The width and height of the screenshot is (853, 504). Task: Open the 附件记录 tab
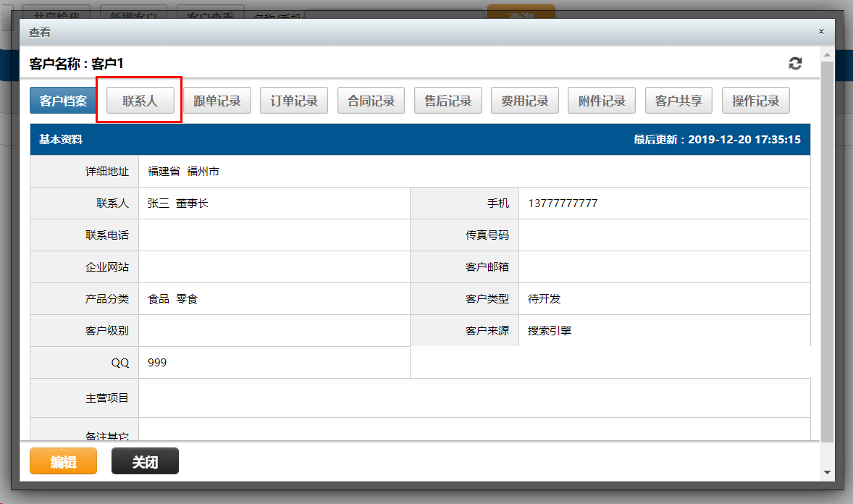[602, 101]
